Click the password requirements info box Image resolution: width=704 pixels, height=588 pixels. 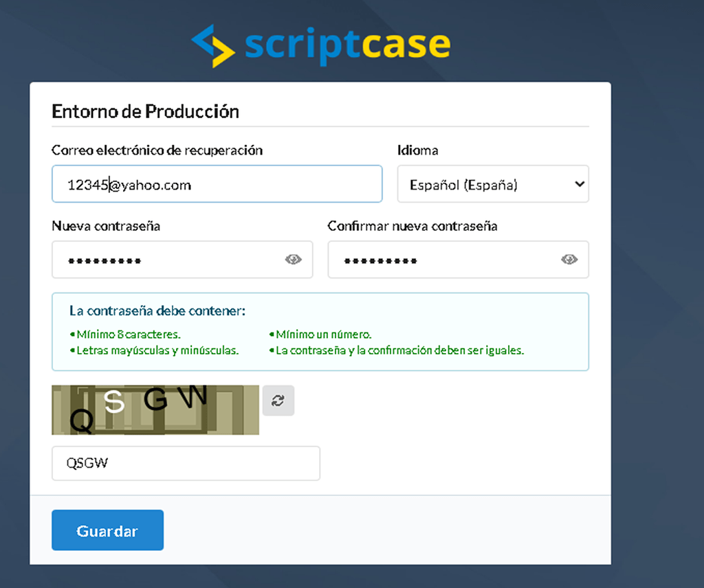(x=320, y=332)
